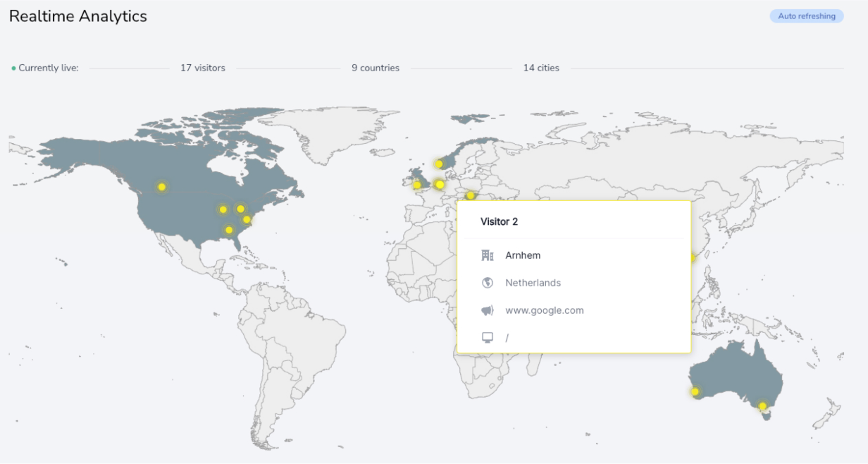Click the slash page path in tooltip
Screen dimensions: 868x464
[x=507, y=338]
